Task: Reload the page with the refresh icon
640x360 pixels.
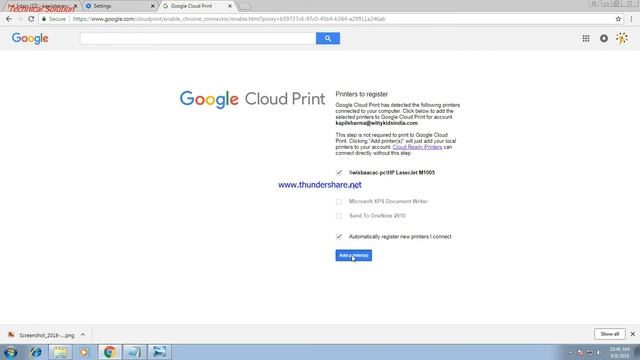Action: pos(31,19)
